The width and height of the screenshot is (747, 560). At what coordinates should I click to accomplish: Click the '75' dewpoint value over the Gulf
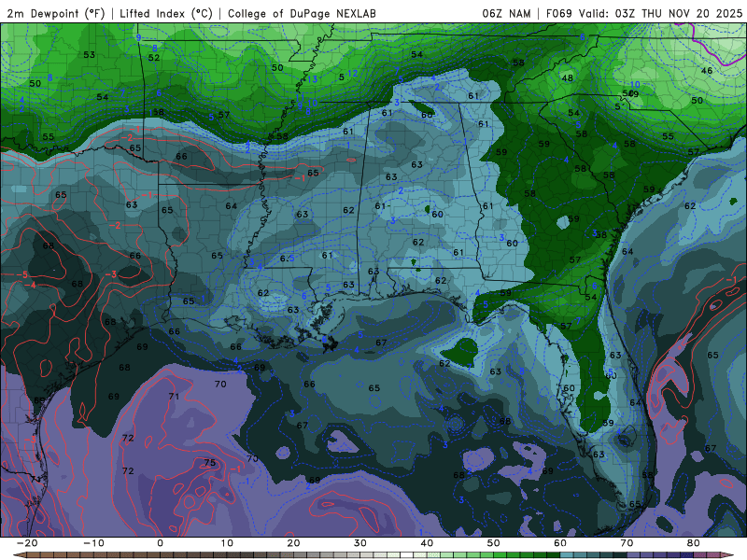pyautogui.click(x=209, y=462)
